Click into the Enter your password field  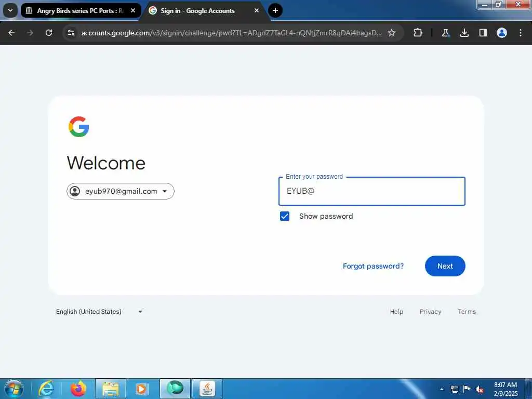(372, 191)
